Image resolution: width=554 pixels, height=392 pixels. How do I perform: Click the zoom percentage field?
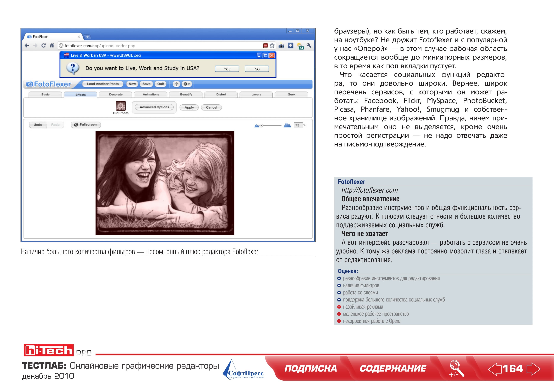click(298, 125)
